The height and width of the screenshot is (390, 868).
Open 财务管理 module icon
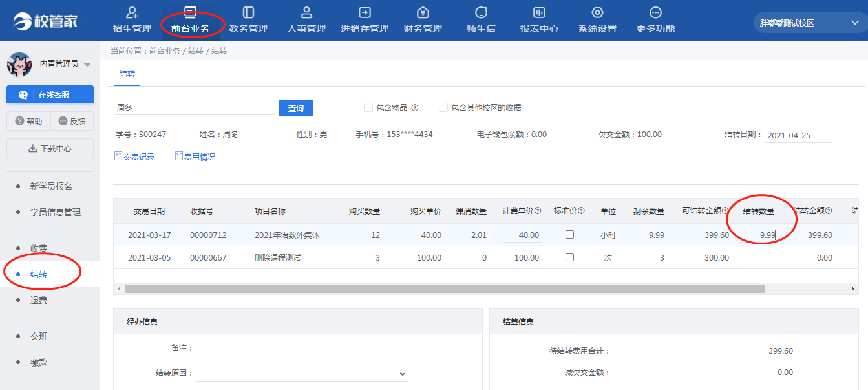[423, 12]
